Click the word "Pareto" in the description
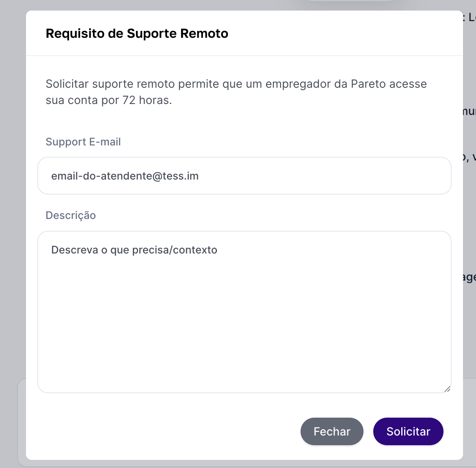 point(368,84)
